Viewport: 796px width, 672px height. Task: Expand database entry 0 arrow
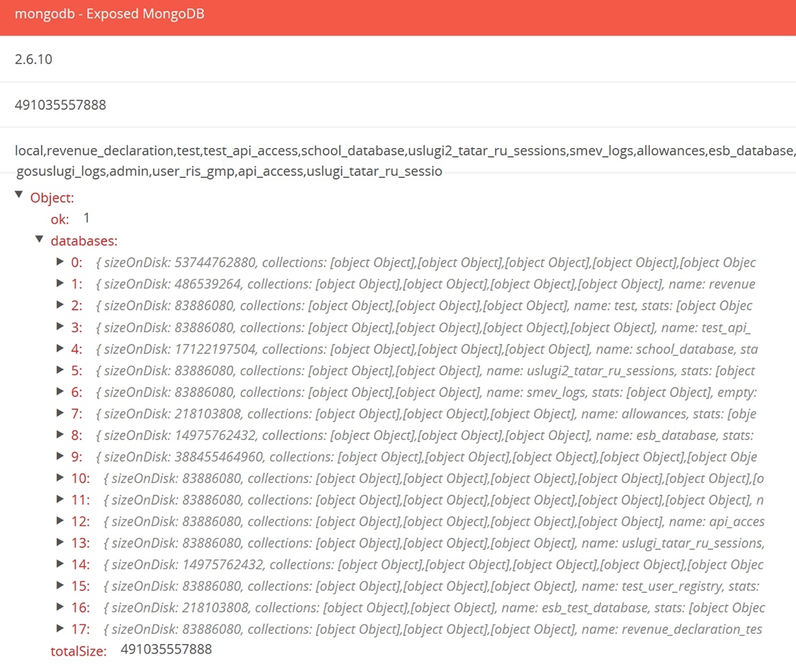tap(60, 261)
